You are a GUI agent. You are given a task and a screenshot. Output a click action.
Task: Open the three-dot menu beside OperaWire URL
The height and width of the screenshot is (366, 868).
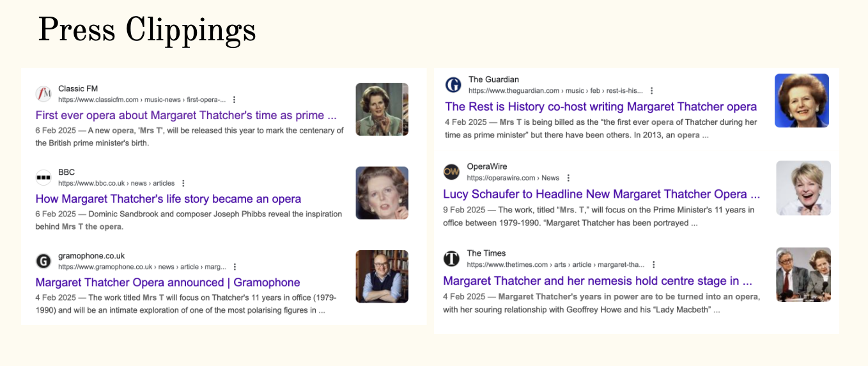coord(568,178)
